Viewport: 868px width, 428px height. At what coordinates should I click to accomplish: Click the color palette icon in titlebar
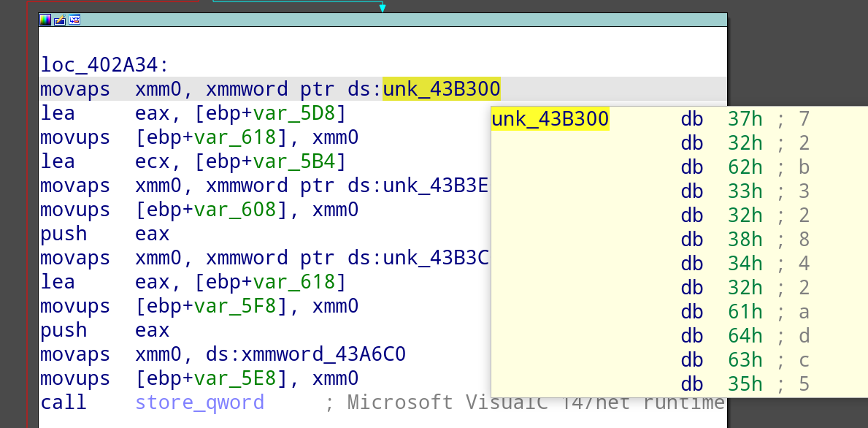coord(45,20)
